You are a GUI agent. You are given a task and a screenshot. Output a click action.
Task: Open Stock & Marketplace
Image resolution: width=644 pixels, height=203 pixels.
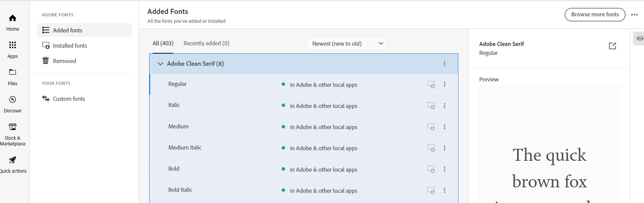click(13, 135)
